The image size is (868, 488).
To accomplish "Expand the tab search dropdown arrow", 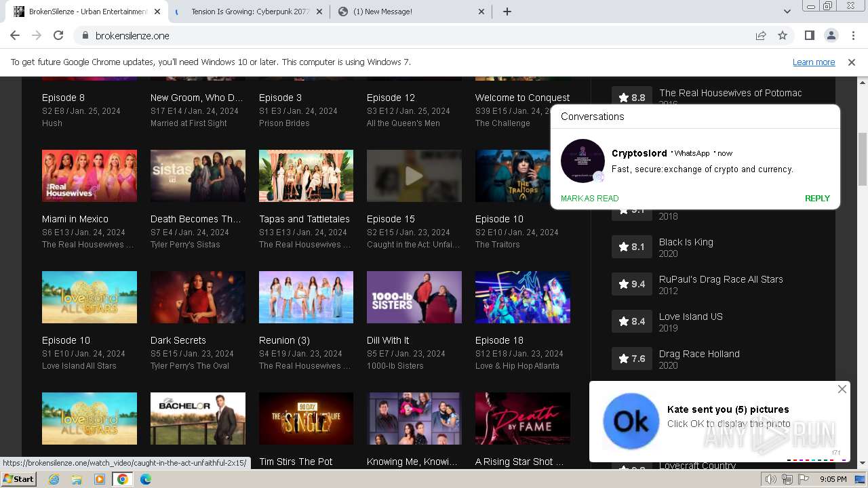I will [787, 12].
